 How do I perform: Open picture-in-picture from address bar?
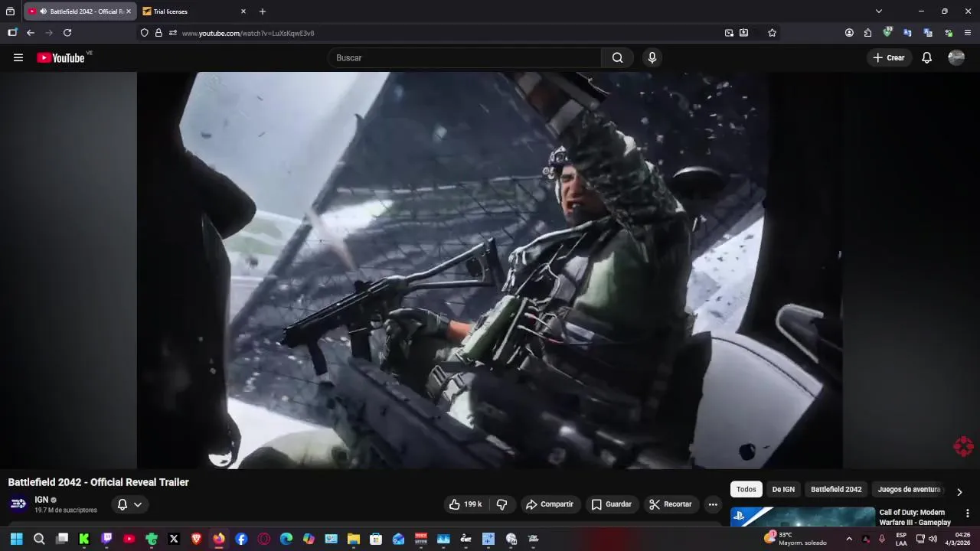729,33
